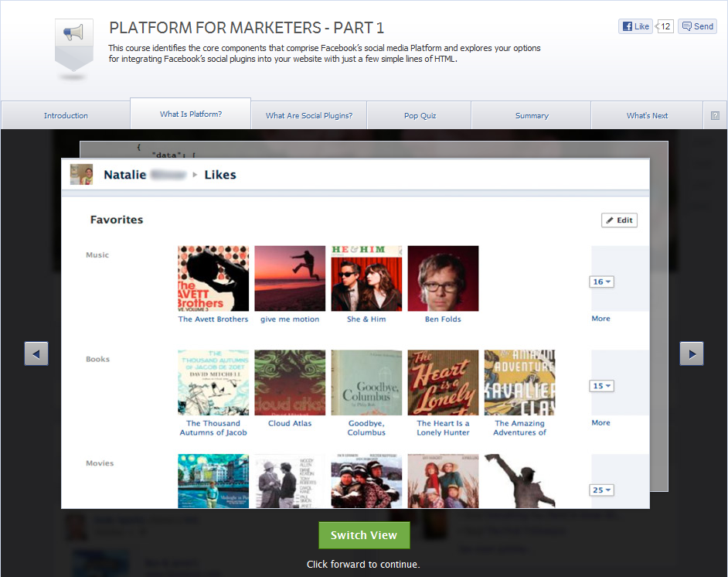Open the Pop Quiz tab
Viewport: 728px width, 577px height.
coord(420,115)
